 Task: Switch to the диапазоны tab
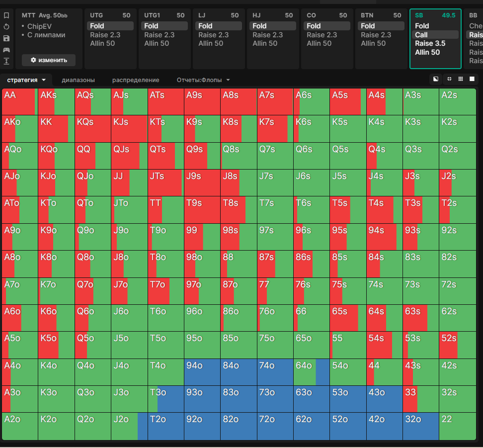78,80
